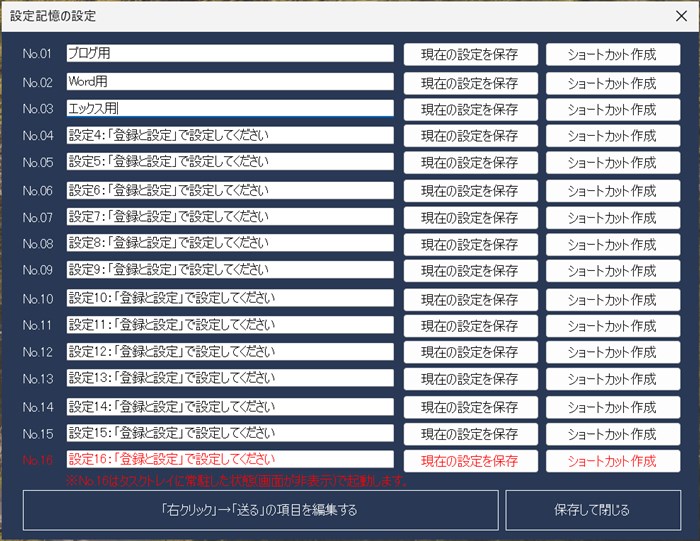Click 現在の設定を保存 for No.14
The image size is (700, 541).
click(471, 407)
